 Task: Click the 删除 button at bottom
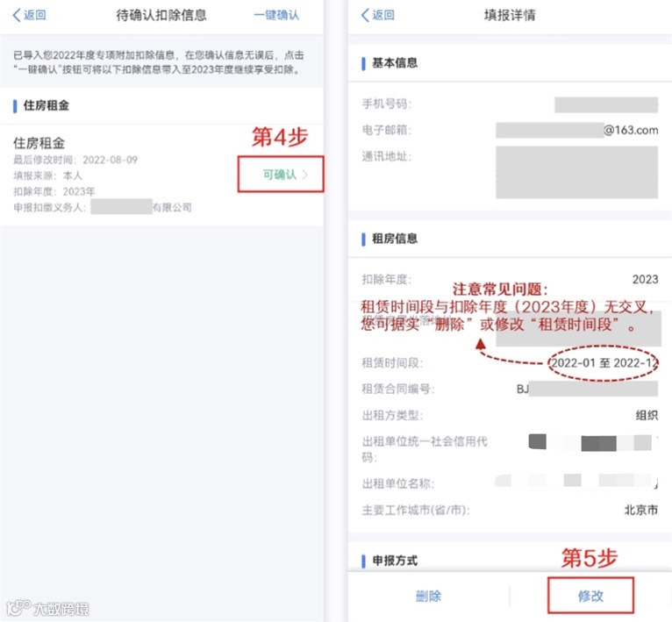point(429,596)
